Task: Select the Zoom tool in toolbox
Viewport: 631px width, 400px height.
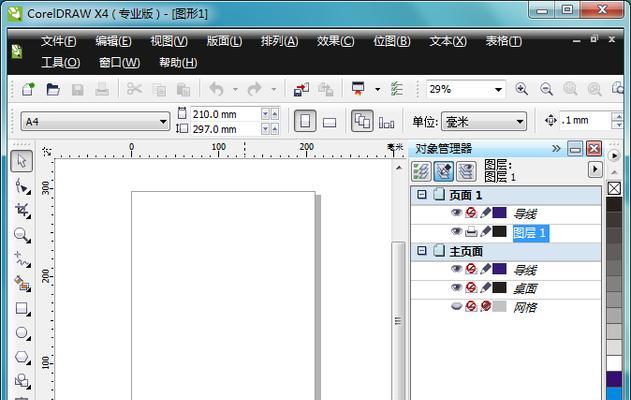Action: point(22,235)
